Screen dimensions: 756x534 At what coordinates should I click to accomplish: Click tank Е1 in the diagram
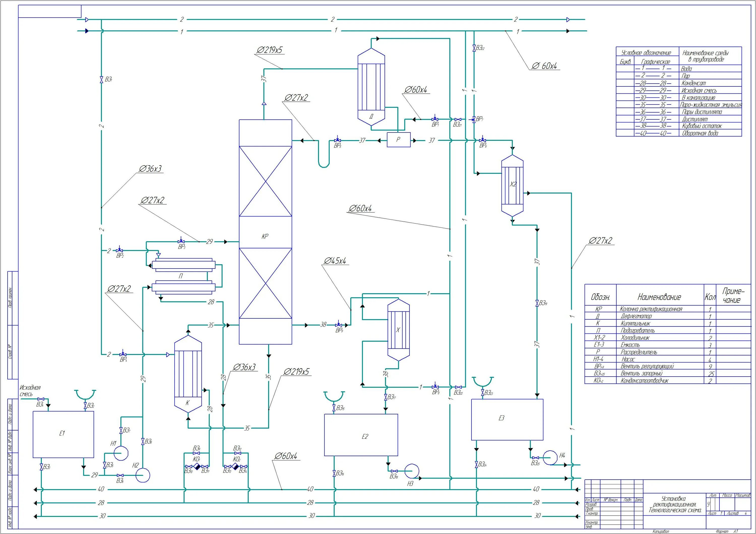63,434
